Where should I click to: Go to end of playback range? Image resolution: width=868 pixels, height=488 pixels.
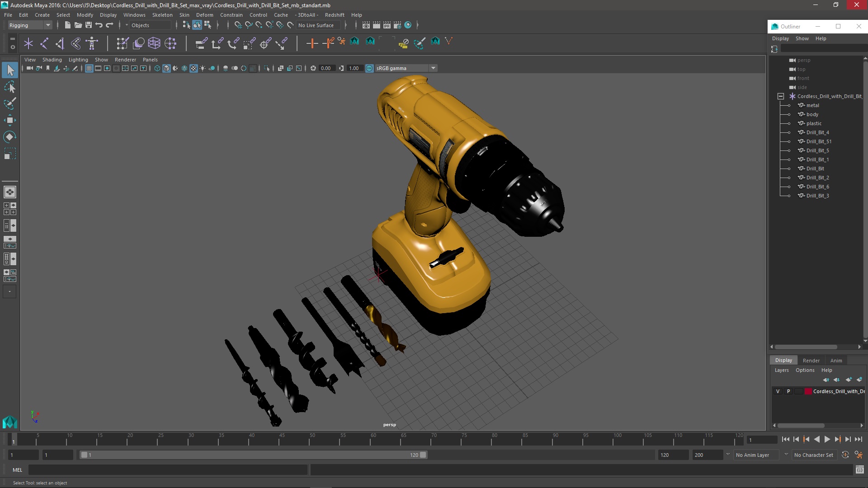click(859, 439)
